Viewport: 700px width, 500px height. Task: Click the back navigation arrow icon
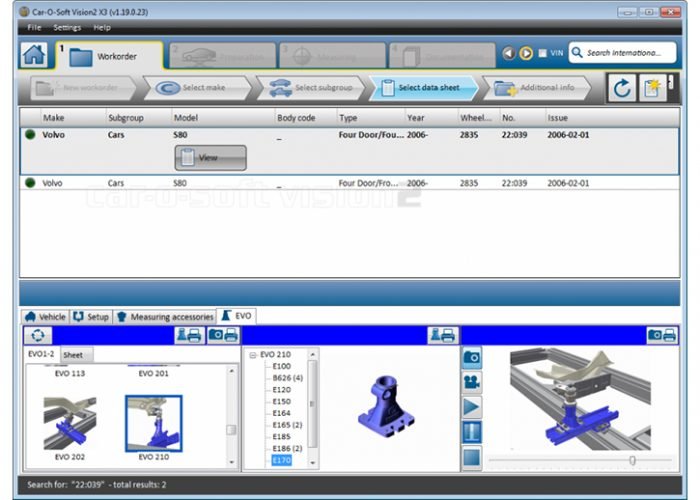coord(509,53)
